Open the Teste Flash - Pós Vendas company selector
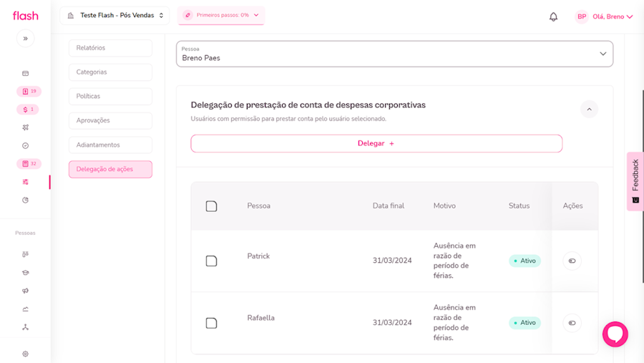 [114, 16]
